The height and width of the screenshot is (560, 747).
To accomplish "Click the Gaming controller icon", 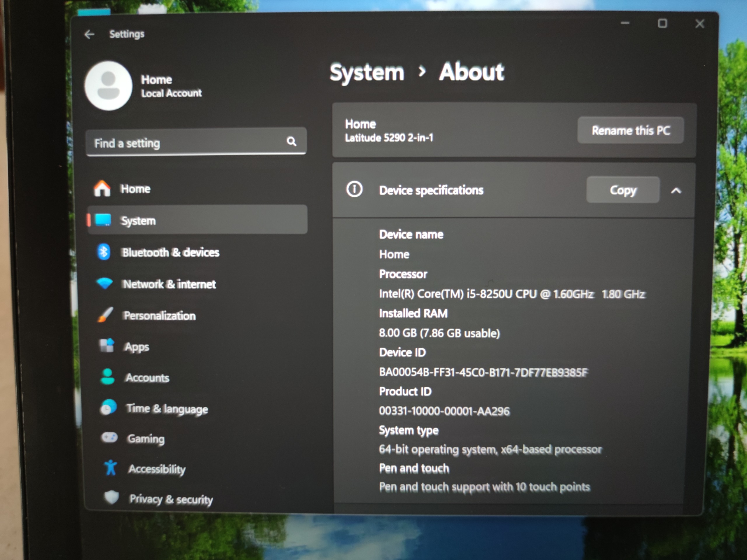I will click(x=109, y=438).
